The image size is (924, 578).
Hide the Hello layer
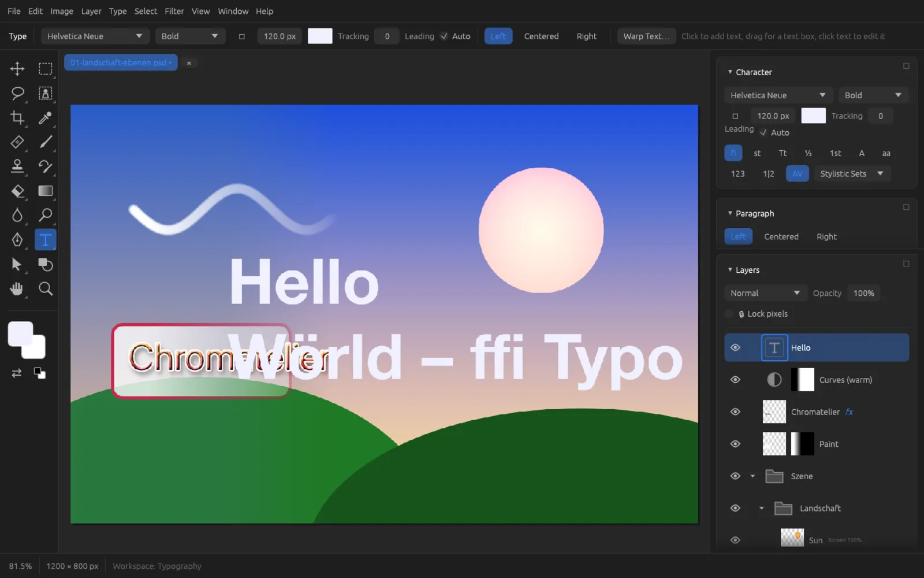pos(735,348)
